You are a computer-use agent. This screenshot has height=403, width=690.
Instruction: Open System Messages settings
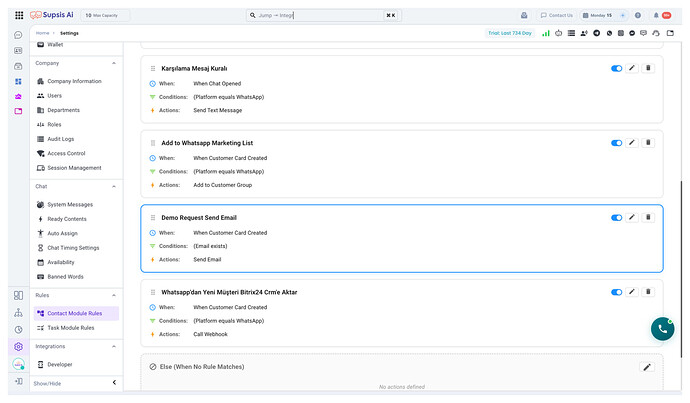pos(70,205)
